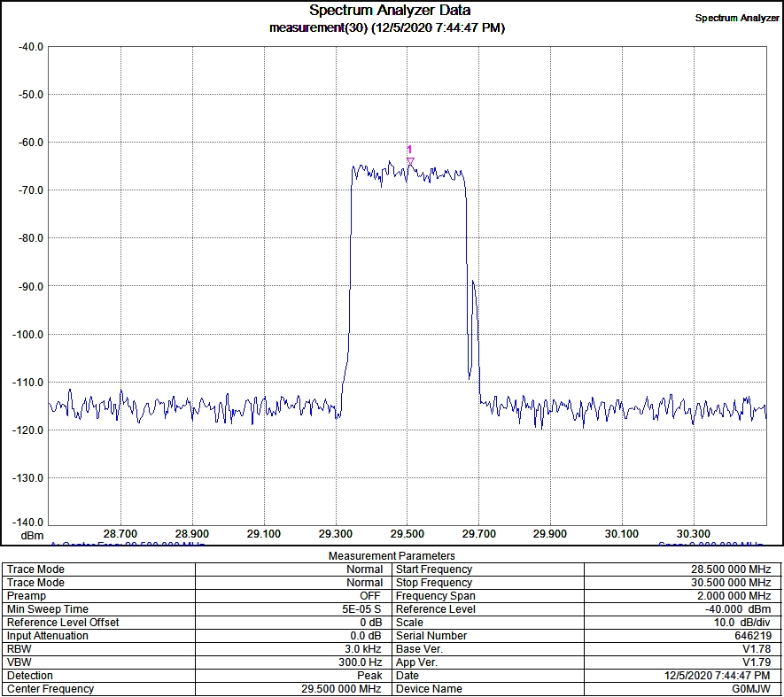
Task: Select the "29.500" frequency axis label
Action: point(407,534)
